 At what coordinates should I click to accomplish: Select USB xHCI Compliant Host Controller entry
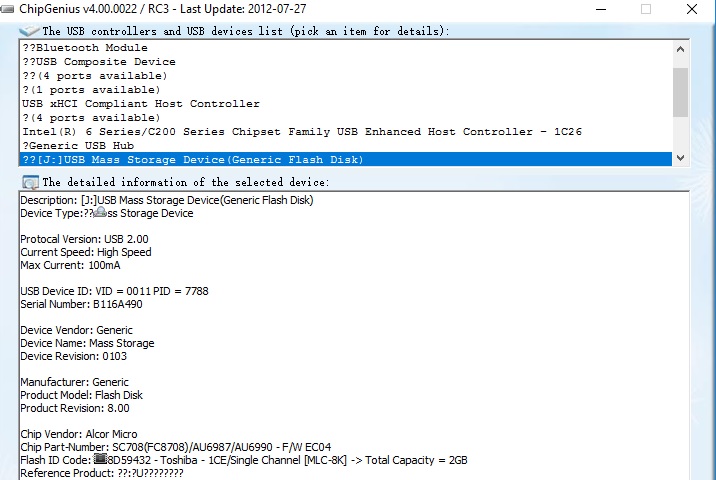point(346,104)
